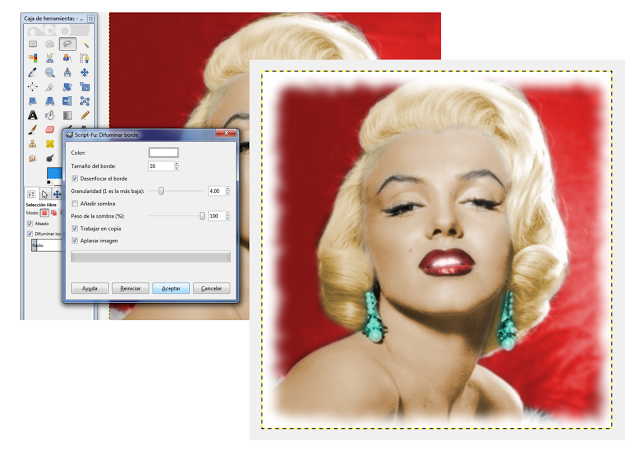640x453 pixels.
Task: Select the Dodge/Burn tool
Action: [x=50, y=158]
